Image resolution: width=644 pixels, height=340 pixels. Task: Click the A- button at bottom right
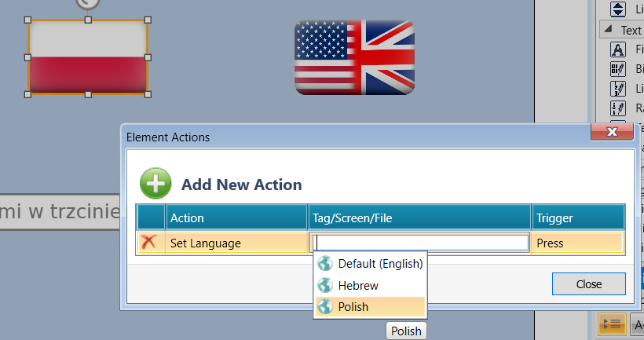click(638, 325)
